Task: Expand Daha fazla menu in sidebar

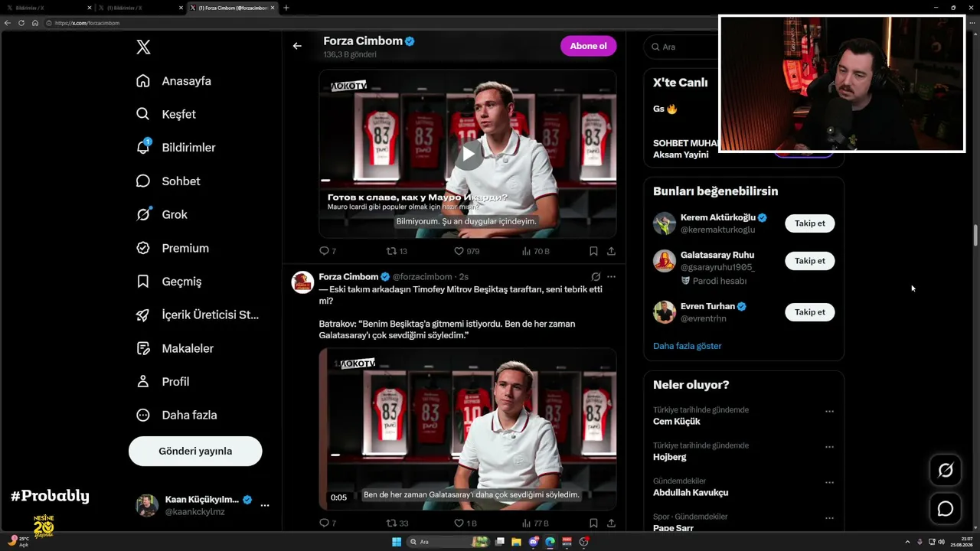Action: tap(176, 415)
